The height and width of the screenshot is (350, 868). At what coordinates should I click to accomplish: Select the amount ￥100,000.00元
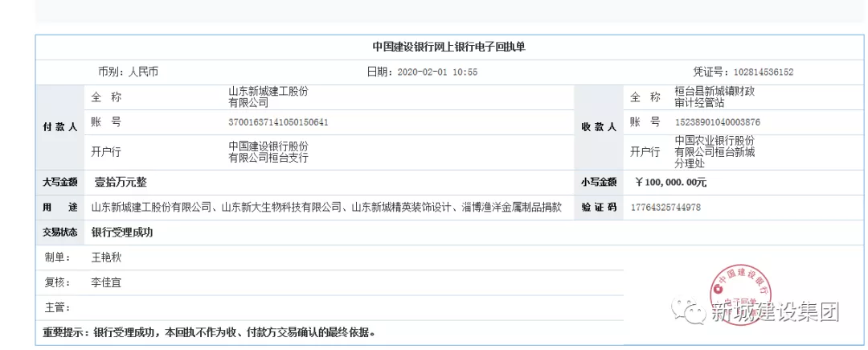pyautogui.click(x=671, y=182)
